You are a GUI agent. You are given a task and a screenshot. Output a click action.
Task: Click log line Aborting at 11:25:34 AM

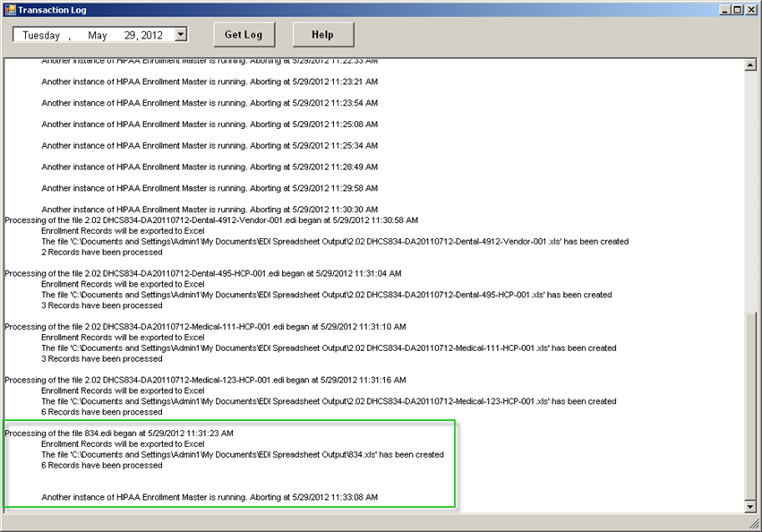tap(210, 146)
